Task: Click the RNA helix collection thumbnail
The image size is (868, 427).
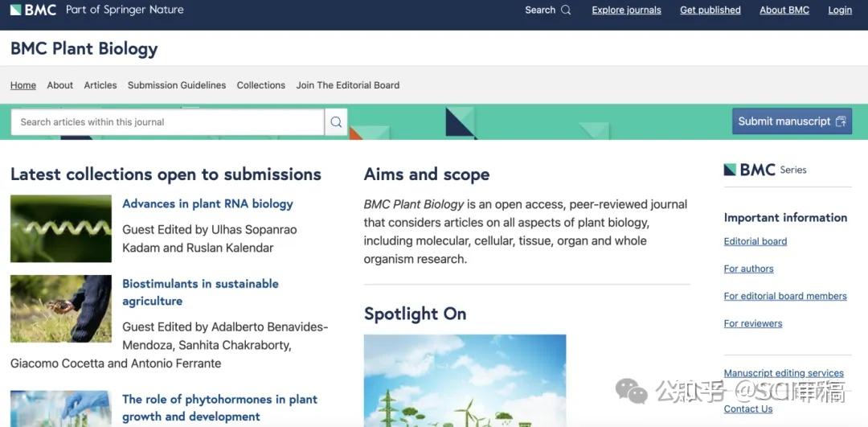Action: (61, 228)
